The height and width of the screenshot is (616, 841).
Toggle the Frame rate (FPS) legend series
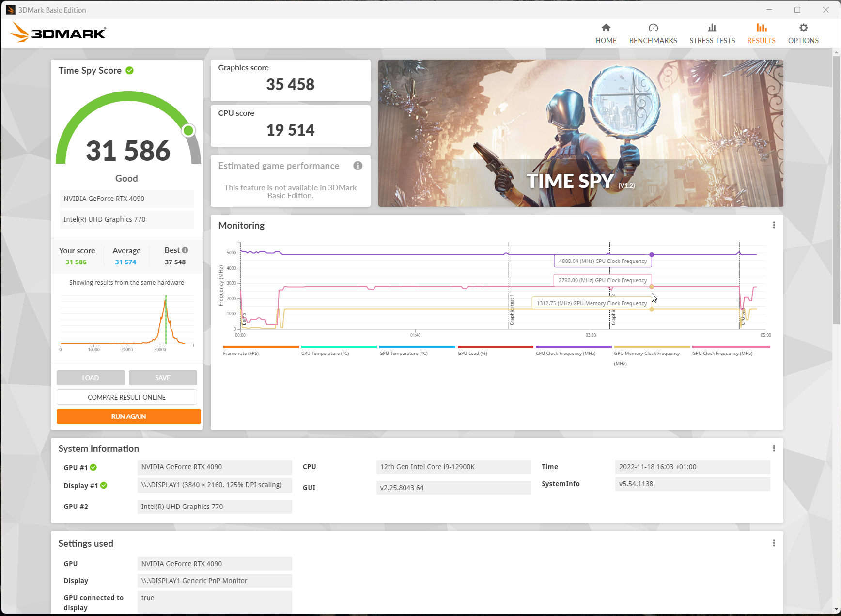click(x=261, y=351)
